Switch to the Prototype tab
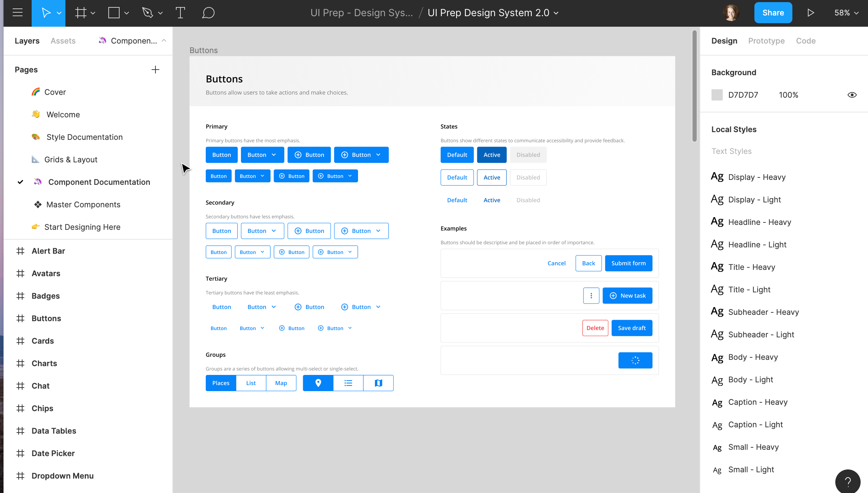The image size is (868, 493). pyautogui.click(x=766, y=41)
